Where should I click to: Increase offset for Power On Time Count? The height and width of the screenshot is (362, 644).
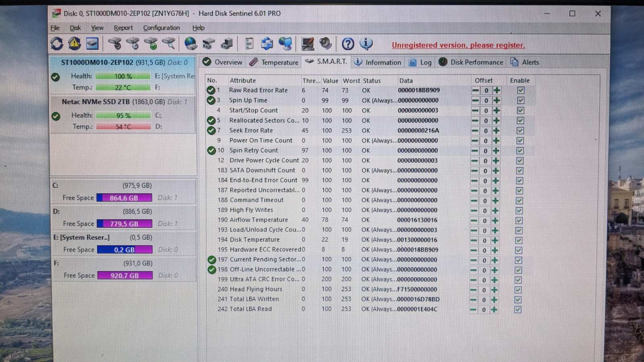pos(496,141)
